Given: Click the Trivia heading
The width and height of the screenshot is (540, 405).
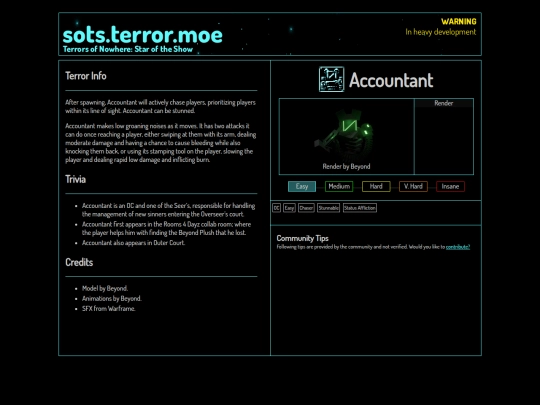Looking at the screenshot, I should [x=75, y=179].
